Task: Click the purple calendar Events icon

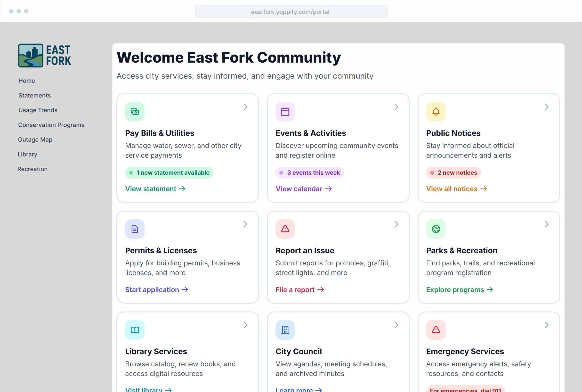Action: click(285, 112)
